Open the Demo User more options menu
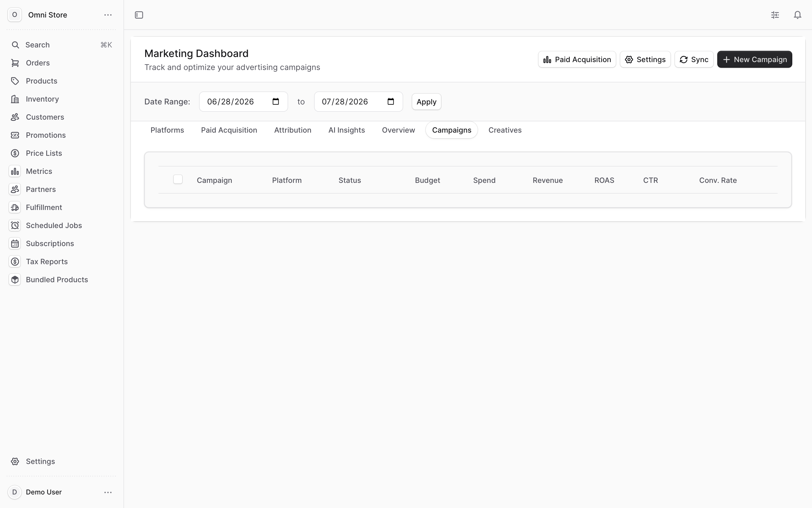This screenshot has height=508, width=812. point(108,492)
